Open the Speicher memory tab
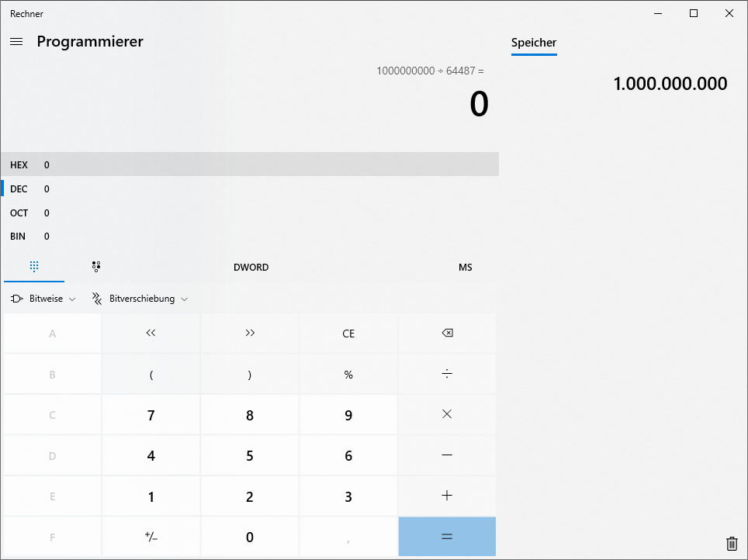This screenshot has height=560, width=748. pyautogui.click(x=534, y=43)
